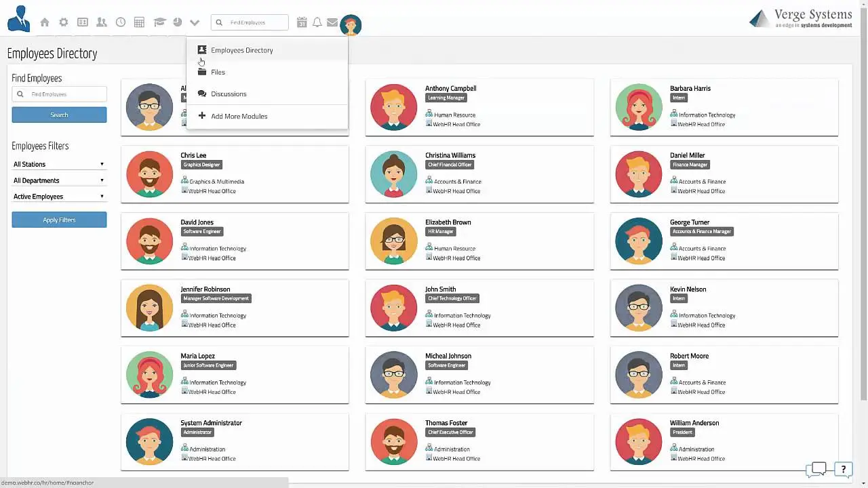
Task: Expand the Active Employees dropdown
Action: point(59,197)
